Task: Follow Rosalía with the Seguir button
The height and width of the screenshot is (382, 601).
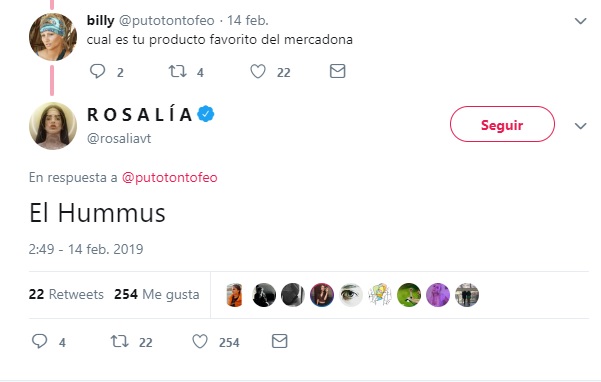Action: pyautogui.click(x=502, y=124)
